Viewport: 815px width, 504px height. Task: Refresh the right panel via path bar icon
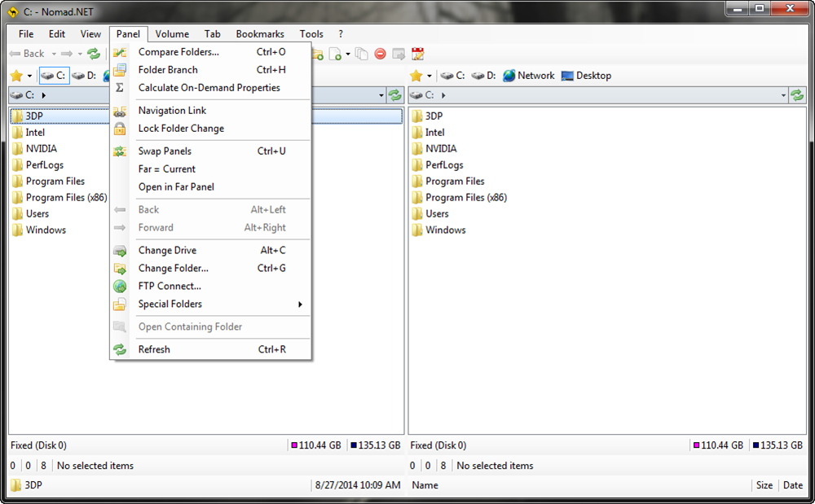point(797,95)
